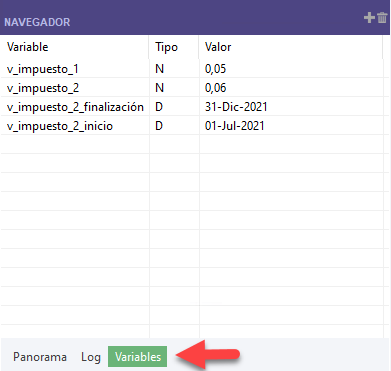Select the v_impuesto_2_inicio variable
The height and width of the screenshot is (371, 391).
[x=60, y=126]
